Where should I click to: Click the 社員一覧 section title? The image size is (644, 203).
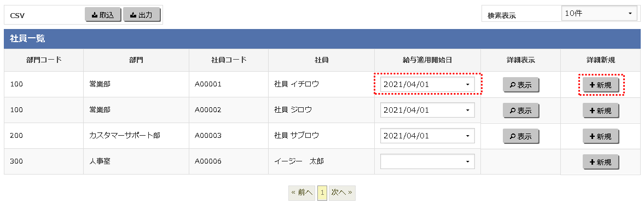(x=27, y=39)
